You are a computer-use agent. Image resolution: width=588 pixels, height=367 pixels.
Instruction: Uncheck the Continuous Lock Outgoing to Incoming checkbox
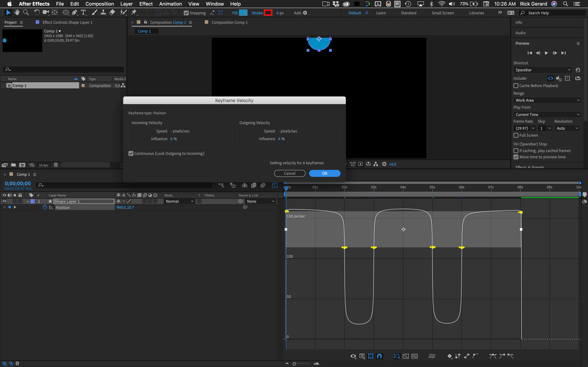[x=131, y=153]
